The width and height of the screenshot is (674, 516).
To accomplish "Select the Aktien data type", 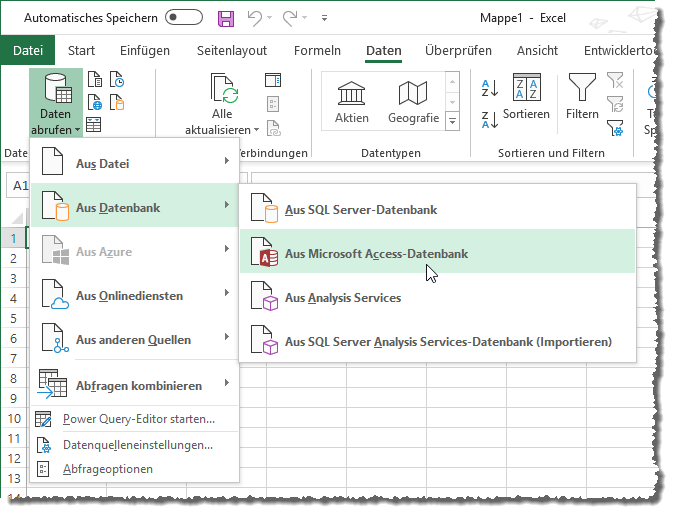I will 352,102.
